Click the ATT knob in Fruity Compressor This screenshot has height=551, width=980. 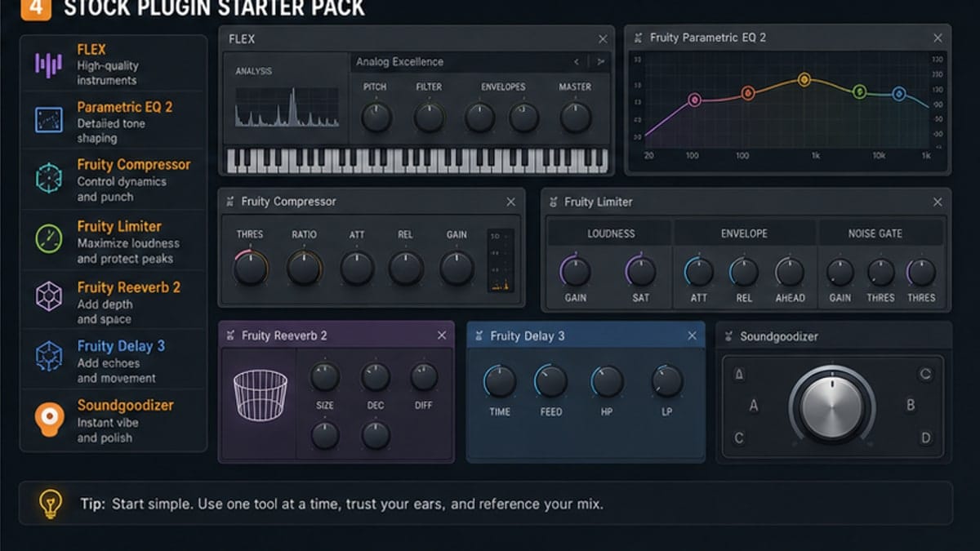[357, 268]
